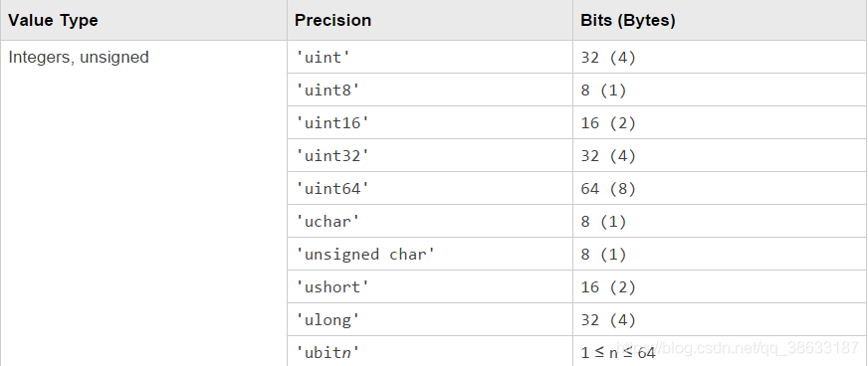
Task: Click the 'uint' precision cell
Action: point(430,57)
